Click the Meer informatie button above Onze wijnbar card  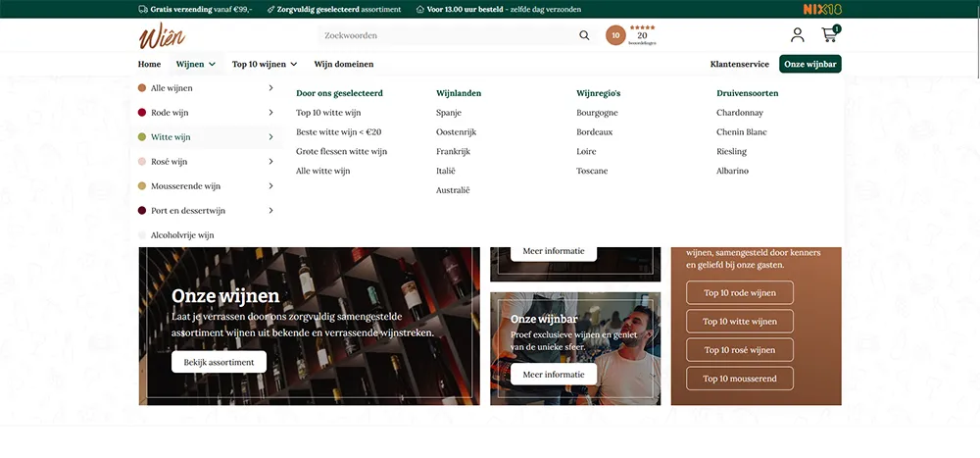pyautogui.click(x=553, y=251)
